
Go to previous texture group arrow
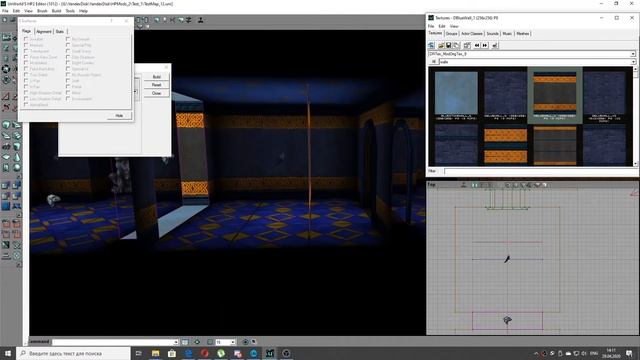(477, 45)
